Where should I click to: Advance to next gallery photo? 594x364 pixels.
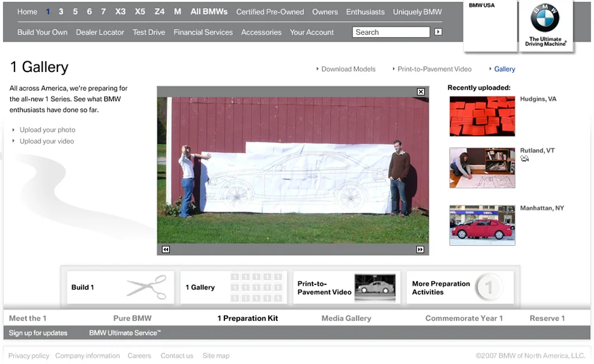tap(420, 249)
